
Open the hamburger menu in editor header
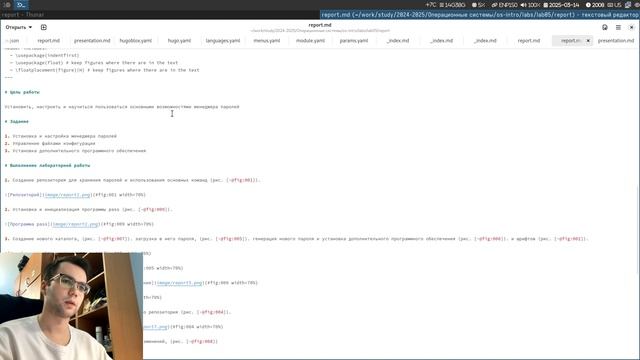pyautogui.click(x=618, y=27)
